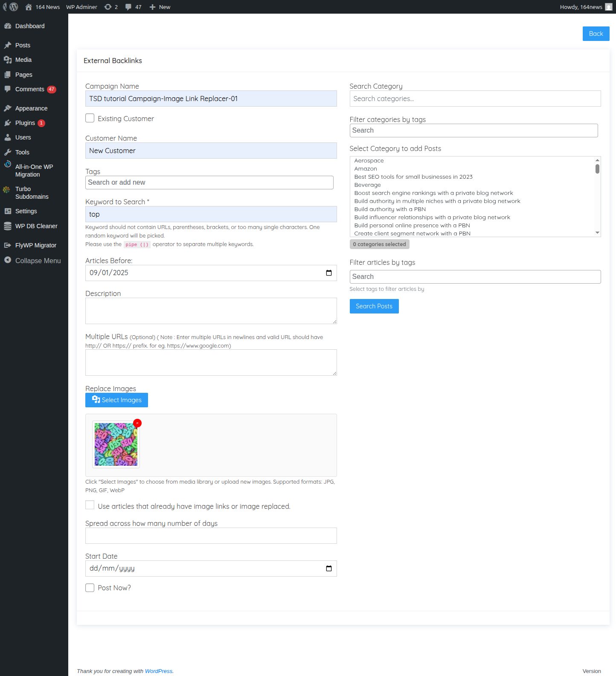616x676 pixels.
Task: Open Plugins in the sidebar menu
Action: 25,123
